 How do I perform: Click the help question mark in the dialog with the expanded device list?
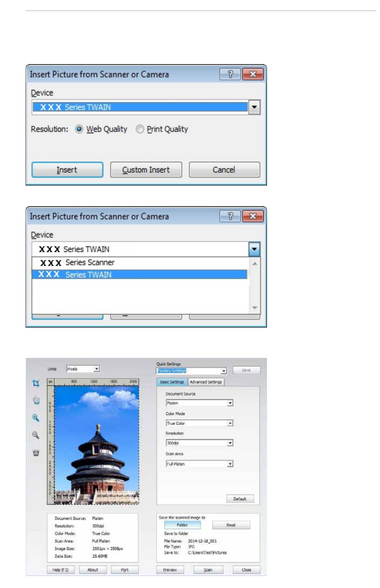coord(230,216)
